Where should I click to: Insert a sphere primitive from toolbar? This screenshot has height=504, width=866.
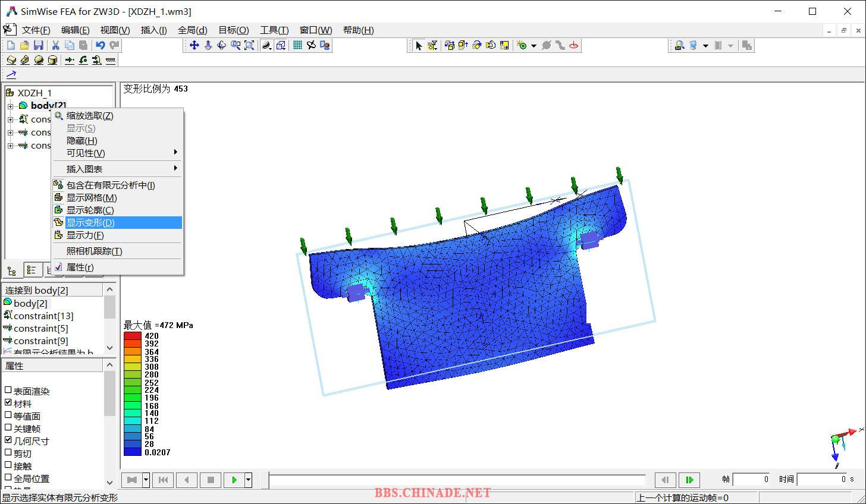click(x=39, y=60)
